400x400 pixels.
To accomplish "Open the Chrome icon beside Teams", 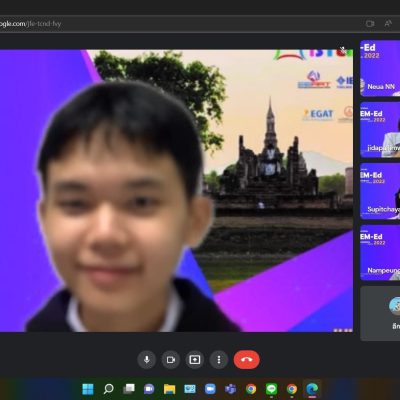I will coord(251,389).
